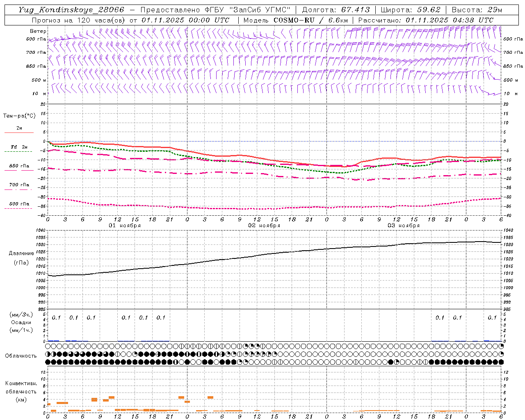
Task: Select the latitude value Широта: 59.62
Action: 411,10
